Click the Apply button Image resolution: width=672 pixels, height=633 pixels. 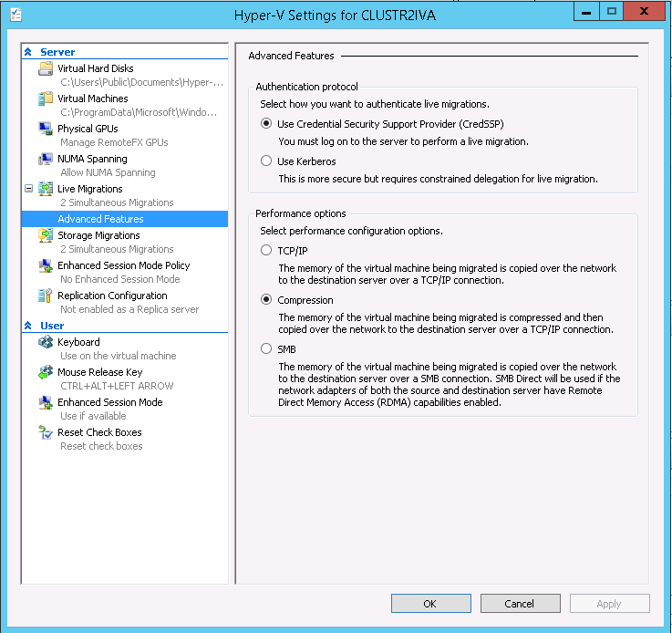coord(609,604)
